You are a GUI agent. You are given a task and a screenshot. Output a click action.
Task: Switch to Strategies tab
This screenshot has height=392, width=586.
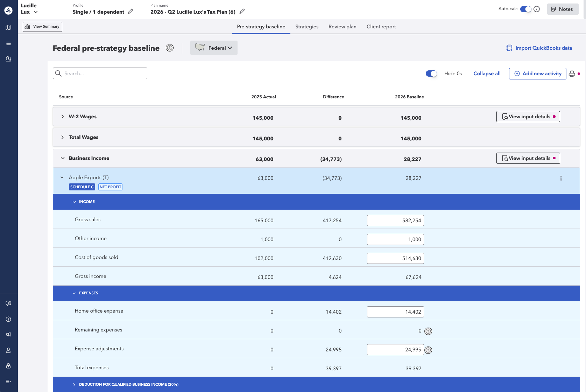pos(307,27)
